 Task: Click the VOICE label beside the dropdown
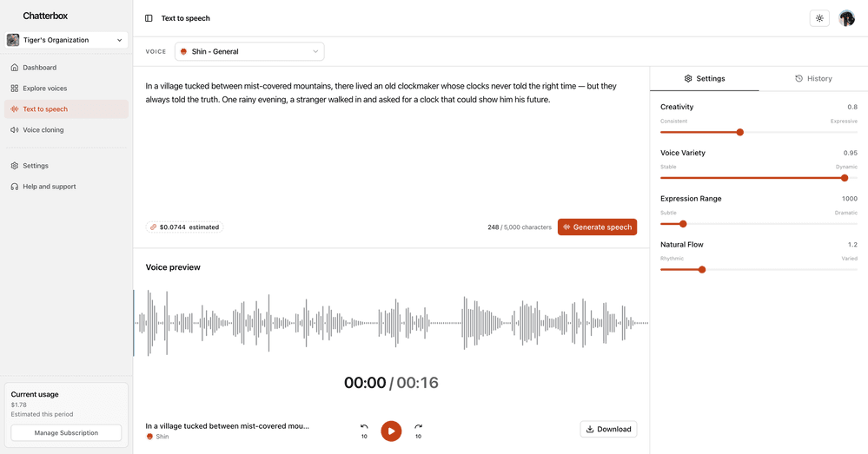156,51
